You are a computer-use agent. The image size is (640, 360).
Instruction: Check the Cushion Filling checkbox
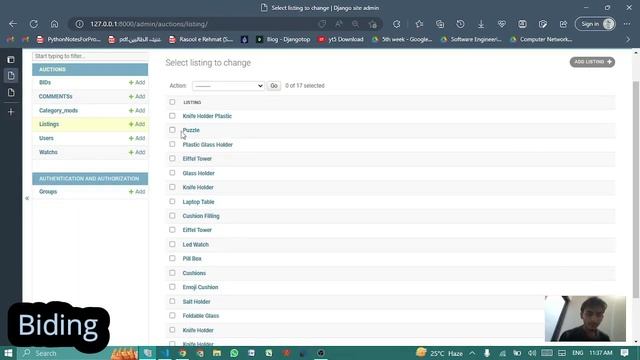coord(172,216)
